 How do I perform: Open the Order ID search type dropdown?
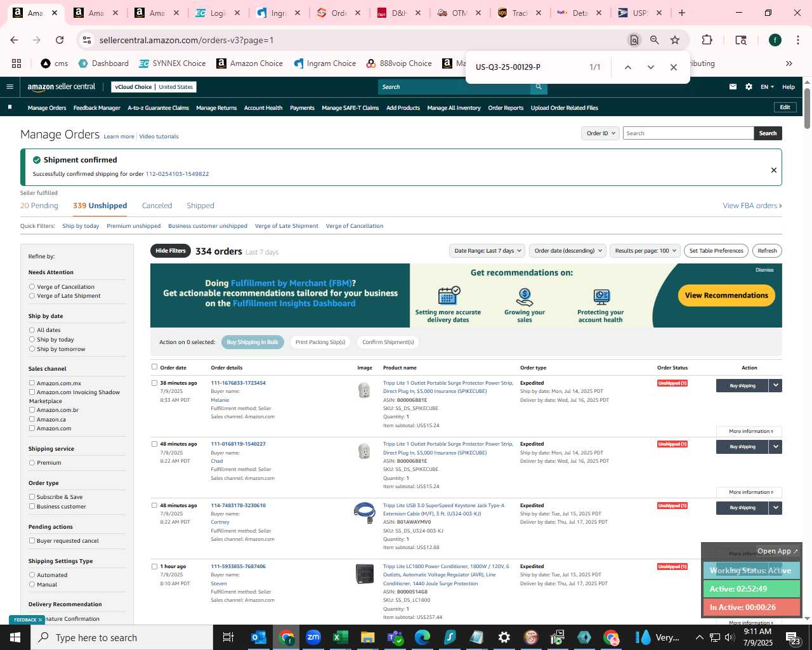pos(600,133)
